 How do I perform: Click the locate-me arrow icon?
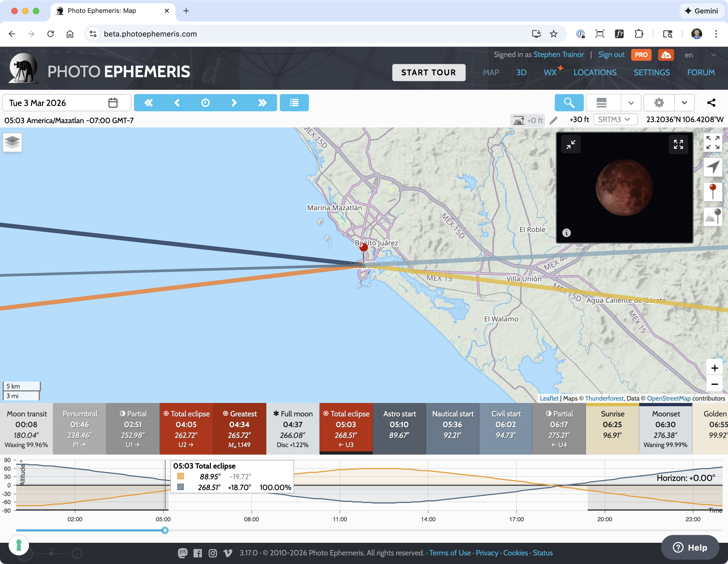[x=713, y=167]
